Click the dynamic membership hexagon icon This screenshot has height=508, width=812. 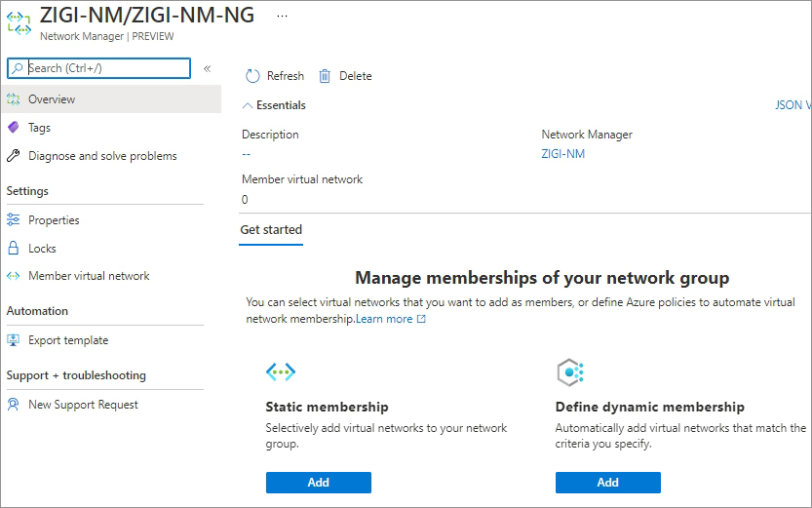point(569,371)
